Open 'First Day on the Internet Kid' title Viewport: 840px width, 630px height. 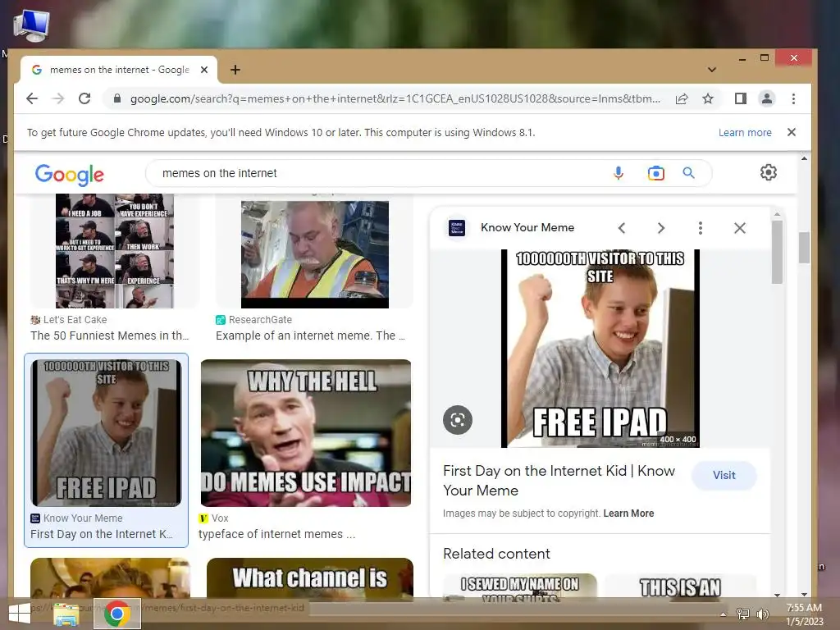[x=559, y=481]
